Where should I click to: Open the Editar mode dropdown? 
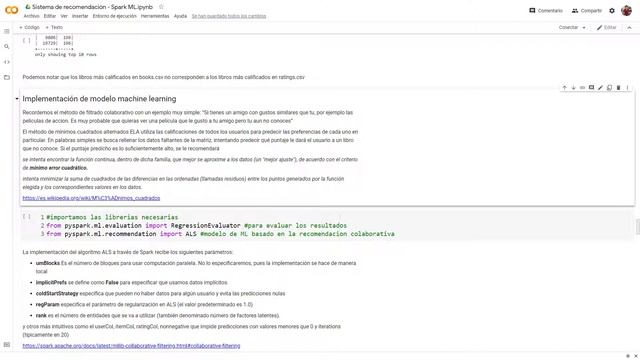(607, 27)
